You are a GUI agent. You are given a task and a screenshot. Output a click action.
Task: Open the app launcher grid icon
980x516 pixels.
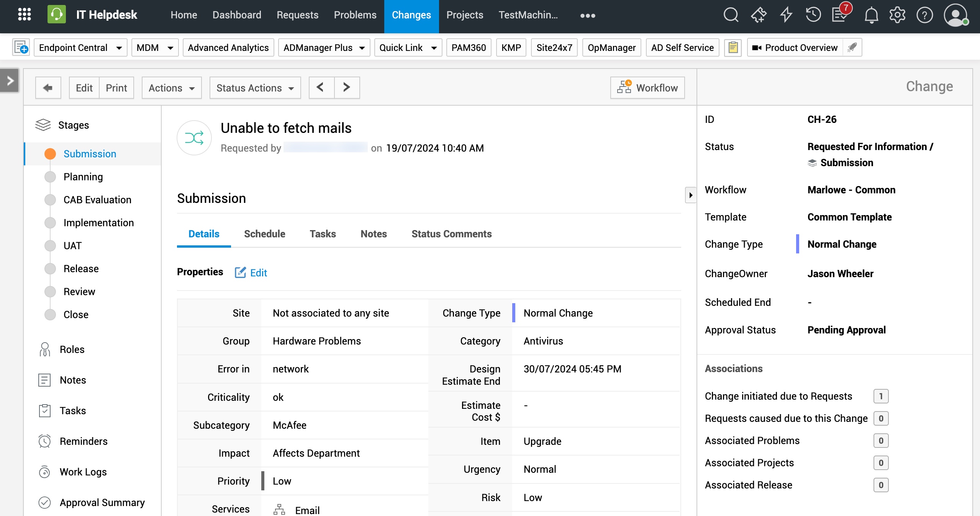[25, 15]
